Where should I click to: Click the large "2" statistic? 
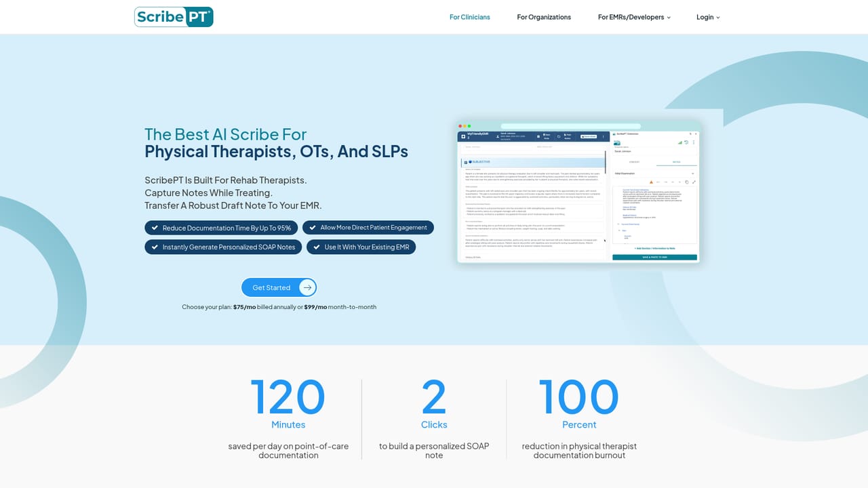pos(434,397)
